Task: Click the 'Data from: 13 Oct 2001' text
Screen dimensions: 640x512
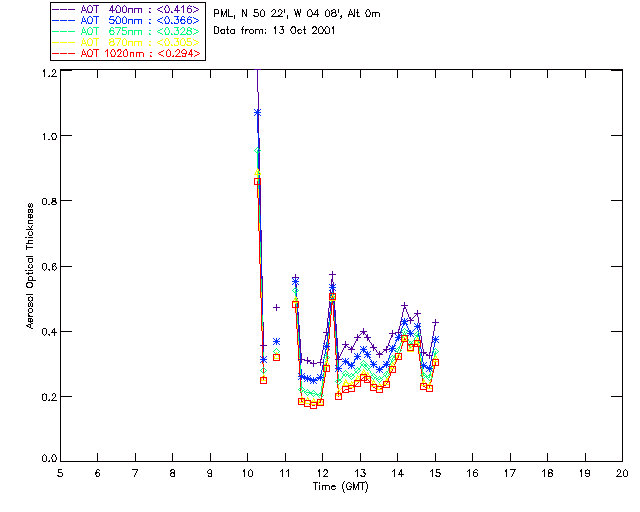Action: [274, 31]
